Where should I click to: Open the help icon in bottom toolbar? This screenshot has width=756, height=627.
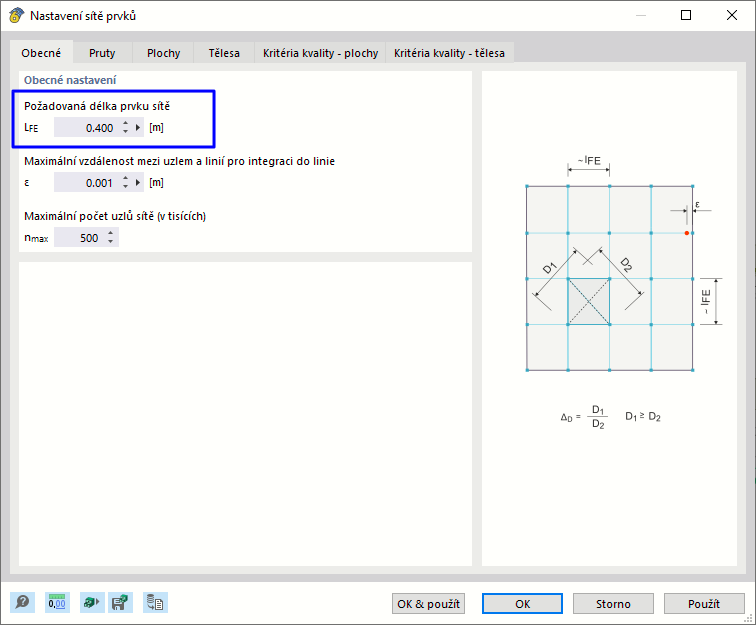23,602
